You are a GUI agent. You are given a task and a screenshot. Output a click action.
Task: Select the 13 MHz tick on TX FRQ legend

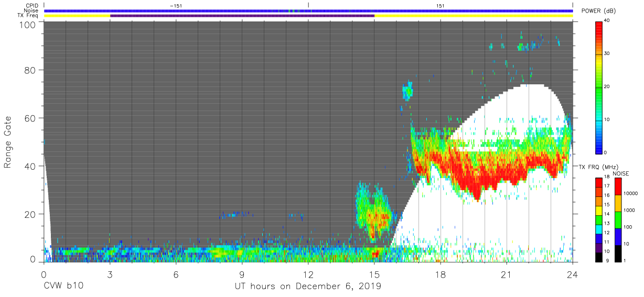tap(607, 223)
